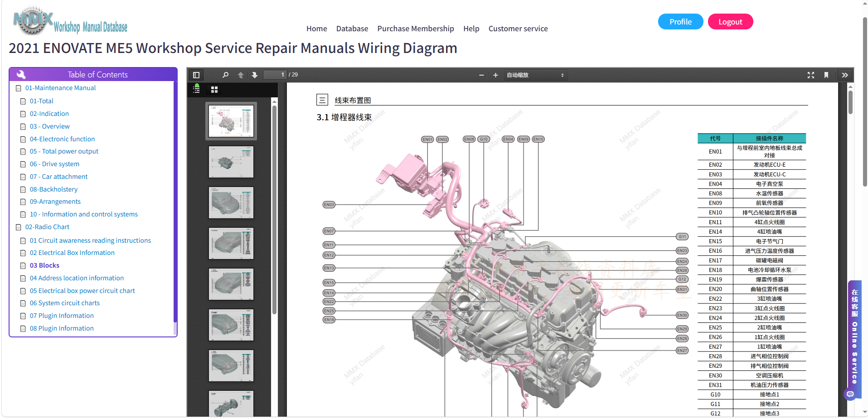This screenshot has height=418, width=868.
Task: Go to the next PDF page
Action: pyautogui.click(x=255, y=75)
